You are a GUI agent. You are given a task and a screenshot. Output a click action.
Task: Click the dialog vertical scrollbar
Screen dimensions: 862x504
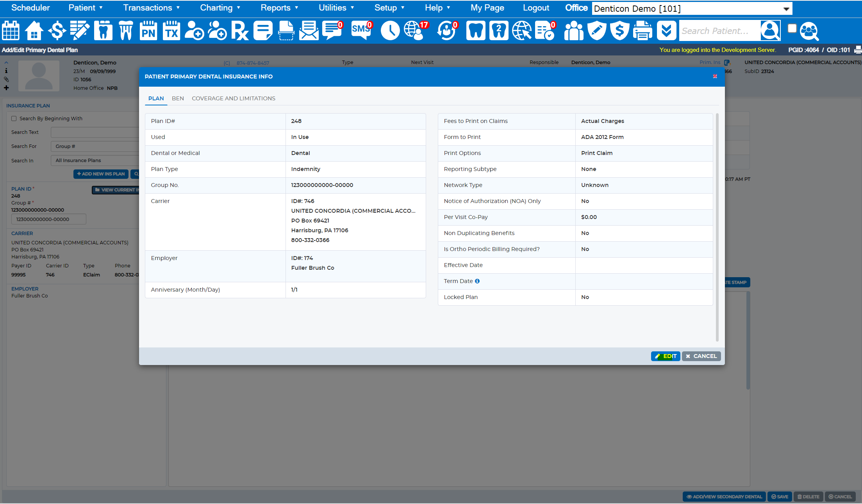click(x=717, y=226)
